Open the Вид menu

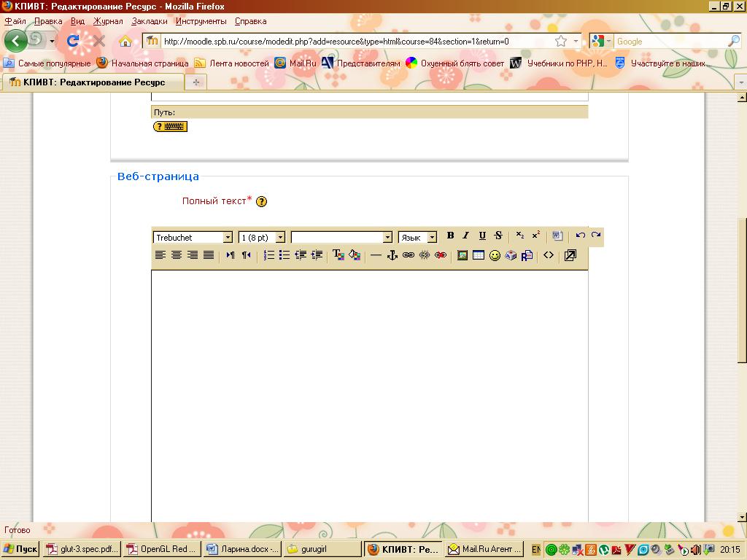pyautogui.click(x=77, y=21)
